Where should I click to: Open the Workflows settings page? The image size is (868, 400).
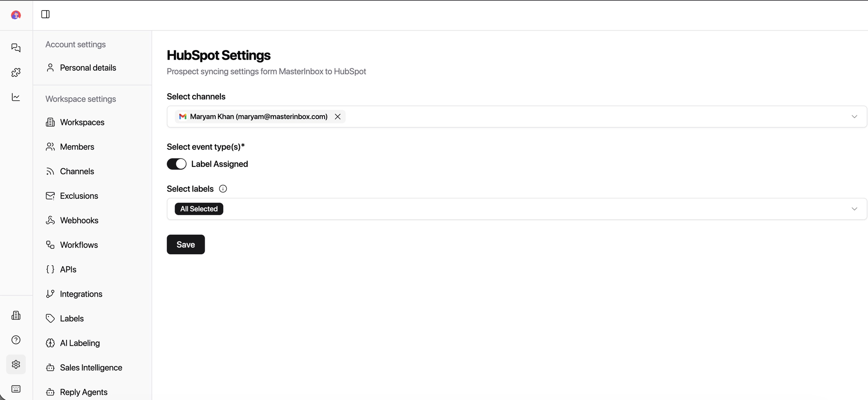(x=79, y=245)
